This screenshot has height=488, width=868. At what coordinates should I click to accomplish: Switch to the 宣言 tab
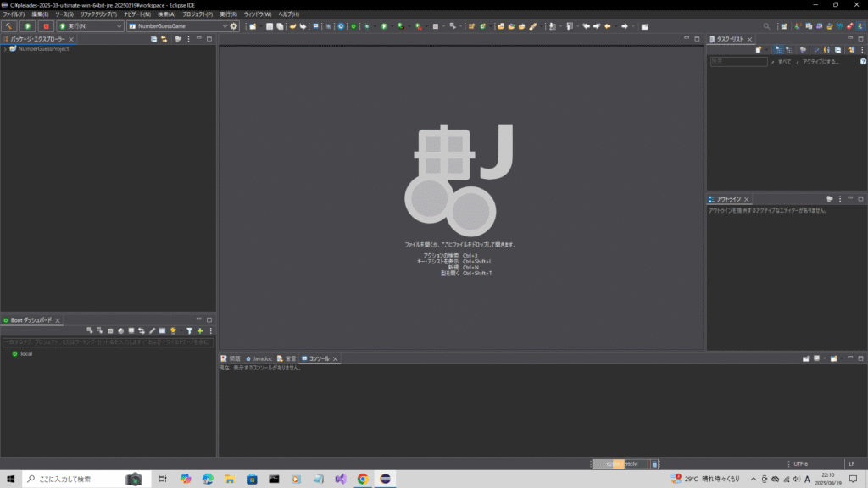287,358
